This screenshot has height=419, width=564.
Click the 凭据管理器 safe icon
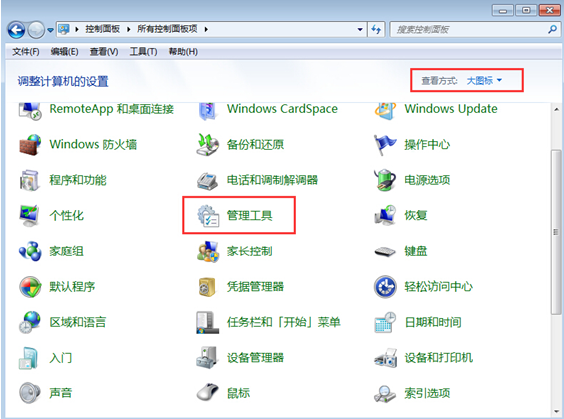[x=207, y=287]
